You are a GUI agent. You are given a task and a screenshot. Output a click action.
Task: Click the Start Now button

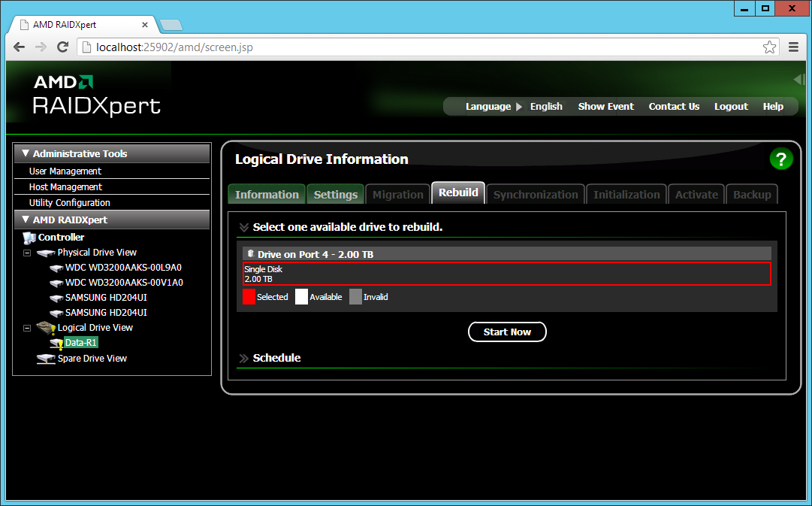click(507, 332)
